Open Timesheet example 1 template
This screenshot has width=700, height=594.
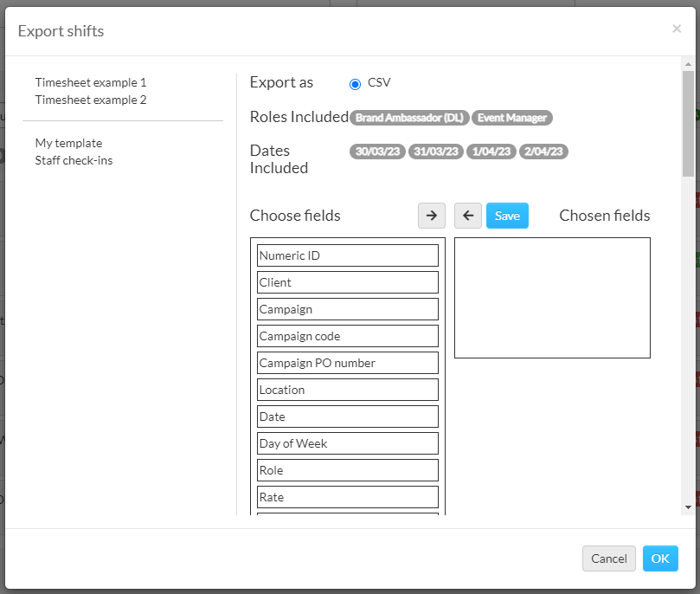tap(91, 82)
